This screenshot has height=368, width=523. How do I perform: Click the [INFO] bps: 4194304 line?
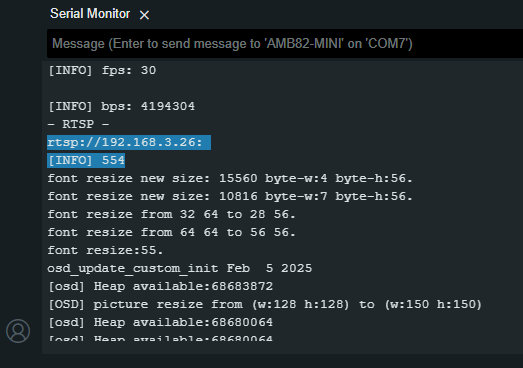(121, 106)
